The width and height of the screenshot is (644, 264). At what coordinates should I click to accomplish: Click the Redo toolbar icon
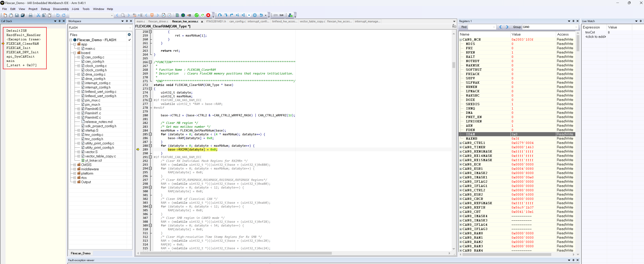click(x=64, y=15)
